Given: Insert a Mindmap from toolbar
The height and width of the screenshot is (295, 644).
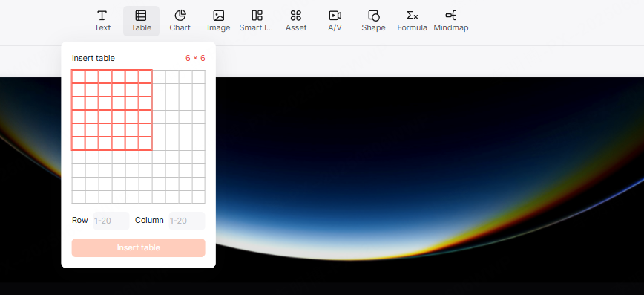Looking at the screenshot, I should [451, 21].
